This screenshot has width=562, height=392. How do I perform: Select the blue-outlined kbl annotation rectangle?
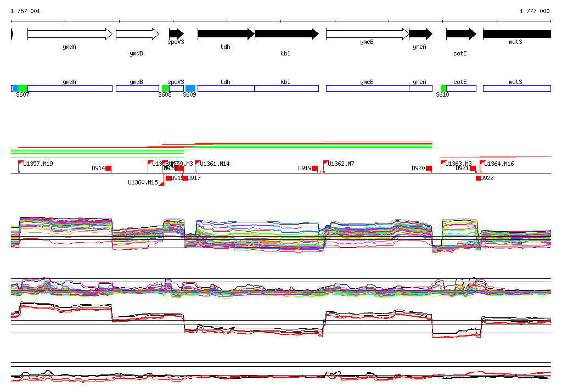286,88
